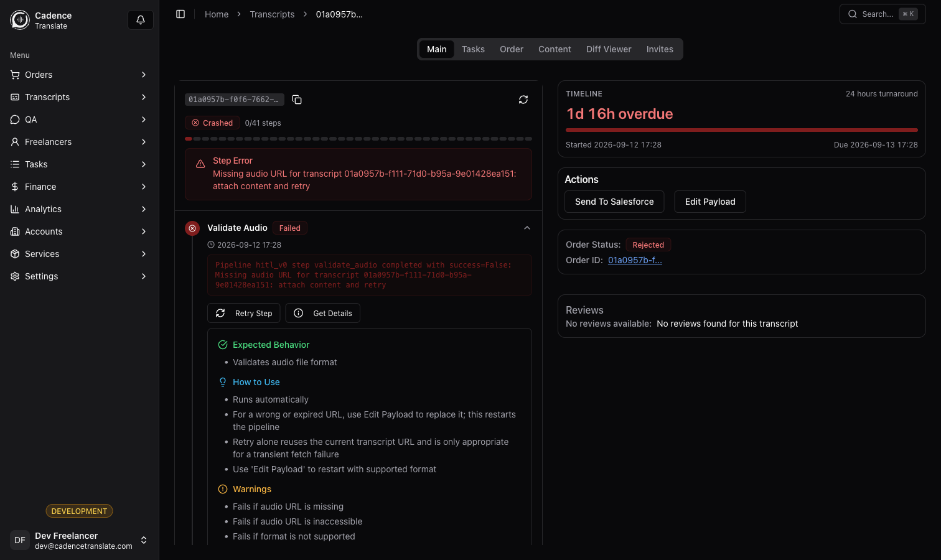Click the Step Error warning triangle icon
The height and width of the screenshot is (560, 941).
point(200,164)
